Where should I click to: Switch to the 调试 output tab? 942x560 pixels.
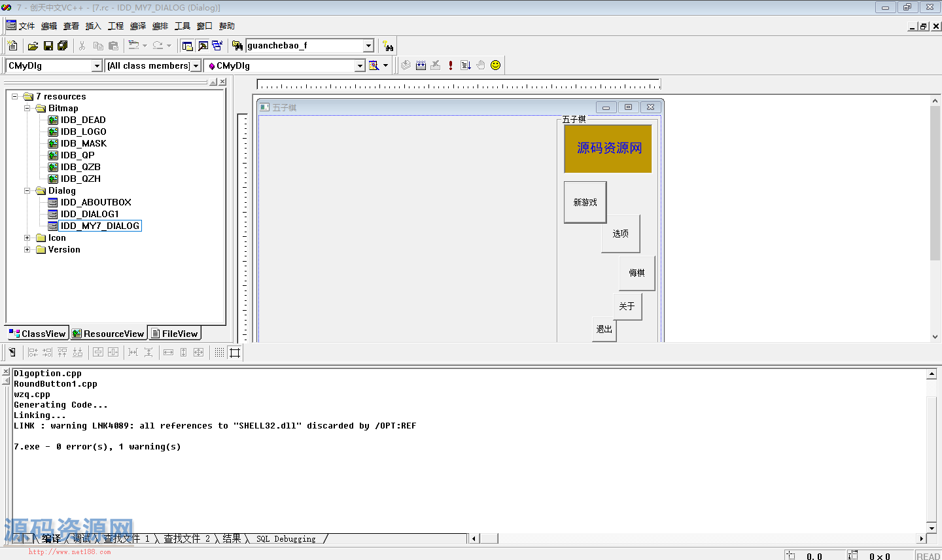[82, 539]
